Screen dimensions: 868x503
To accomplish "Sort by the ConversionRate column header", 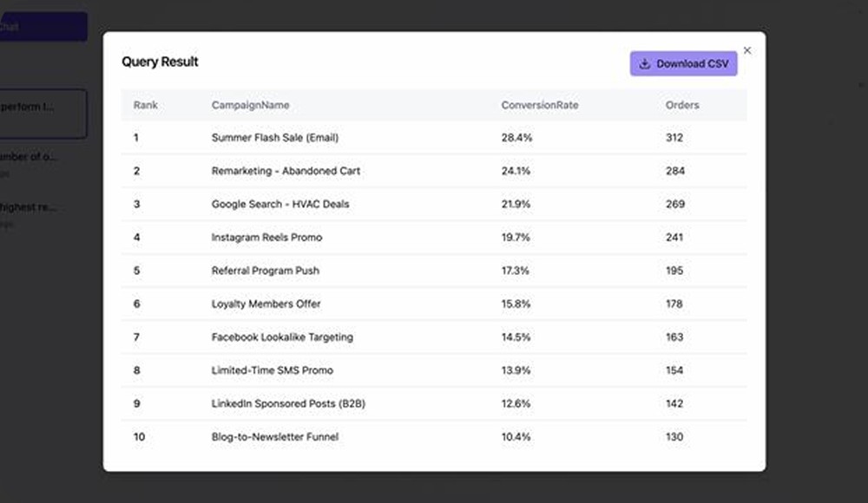I will 539,105.
